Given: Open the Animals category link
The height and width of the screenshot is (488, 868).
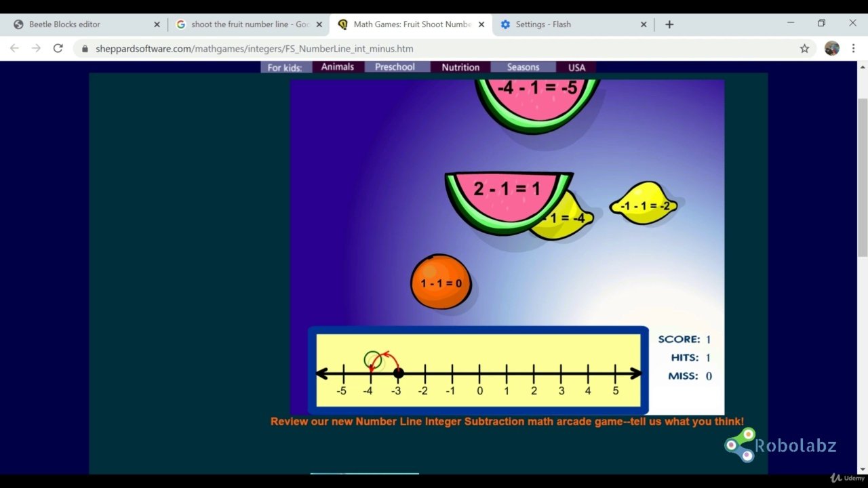Looking at the screenshot, I should (337, 66).
